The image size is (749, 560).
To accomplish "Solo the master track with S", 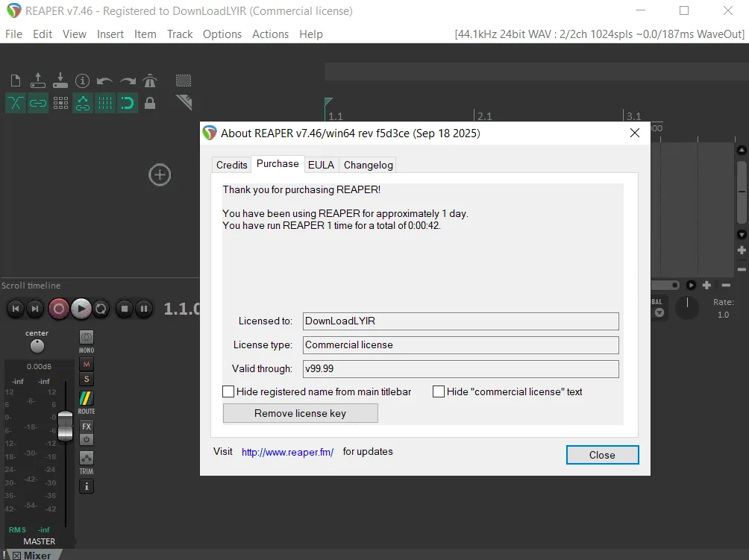I will click(87, 379).
